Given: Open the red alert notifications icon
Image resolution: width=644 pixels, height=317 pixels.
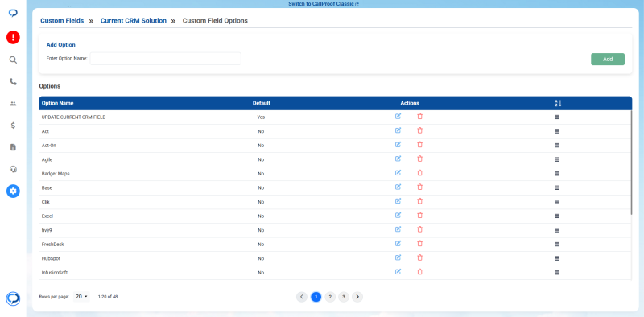Looking at the screenshot, I should click(13, 37).
